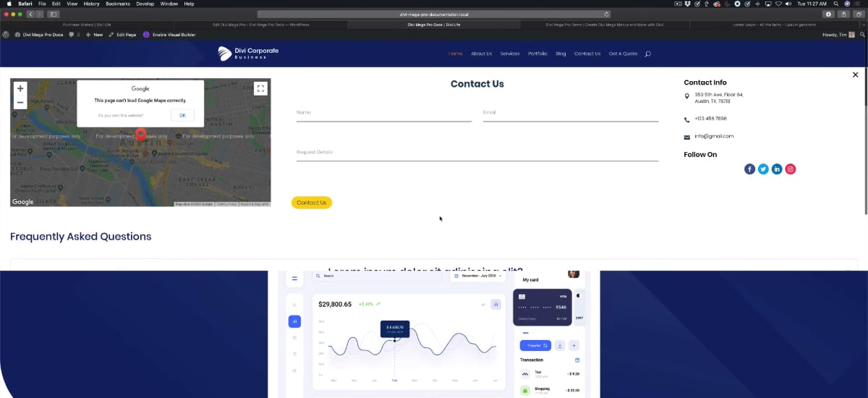Click the red map location pin
Image resolution: width=868 pixels, height=398 pixels.
(141, 134)
